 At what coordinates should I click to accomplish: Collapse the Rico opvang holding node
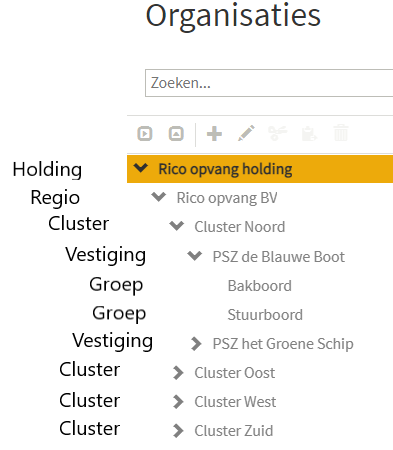point(141,168)
